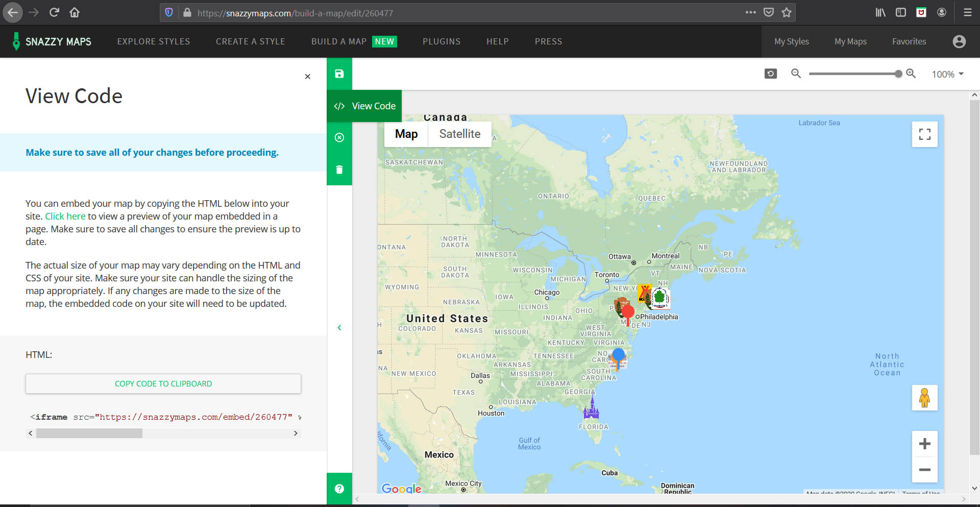Switch the map to Satellite view
Image resolution: width=980 pixels, height=507 pixels.
click(x=459, y=134)
